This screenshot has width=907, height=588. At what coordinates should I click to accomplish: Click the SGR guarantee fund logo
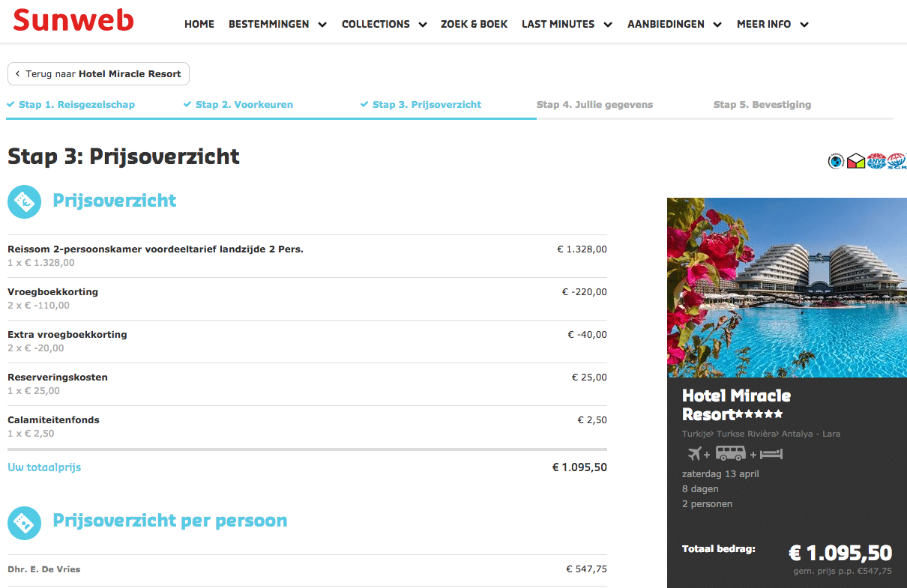(x=897, y=161)
